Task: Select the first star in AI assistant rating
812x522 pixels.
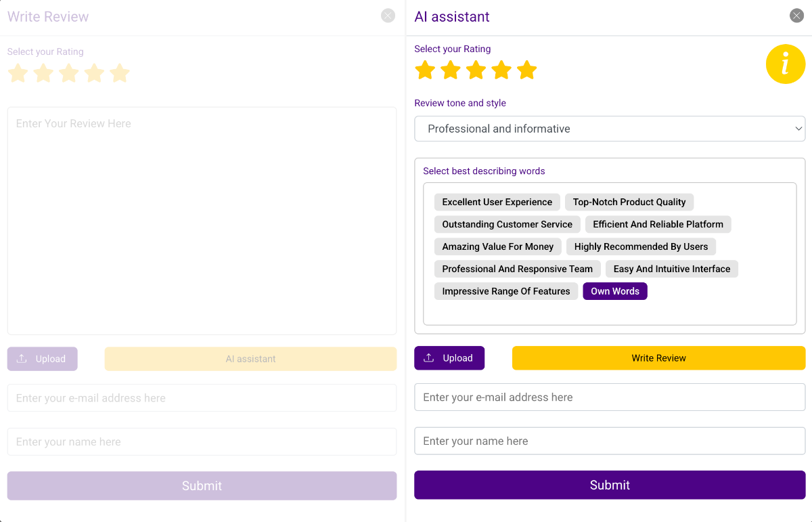Action: [425, 70]
